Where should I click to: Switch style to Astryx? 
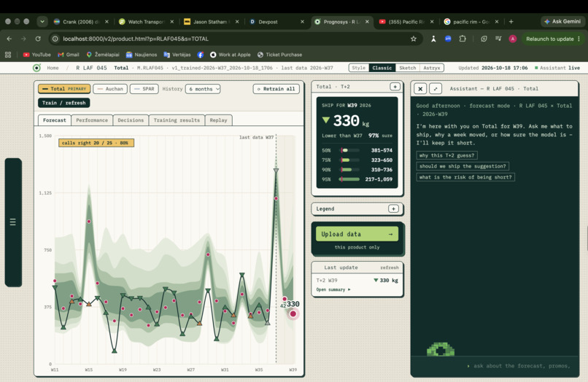pyautogui.click(x=432, y=68)
